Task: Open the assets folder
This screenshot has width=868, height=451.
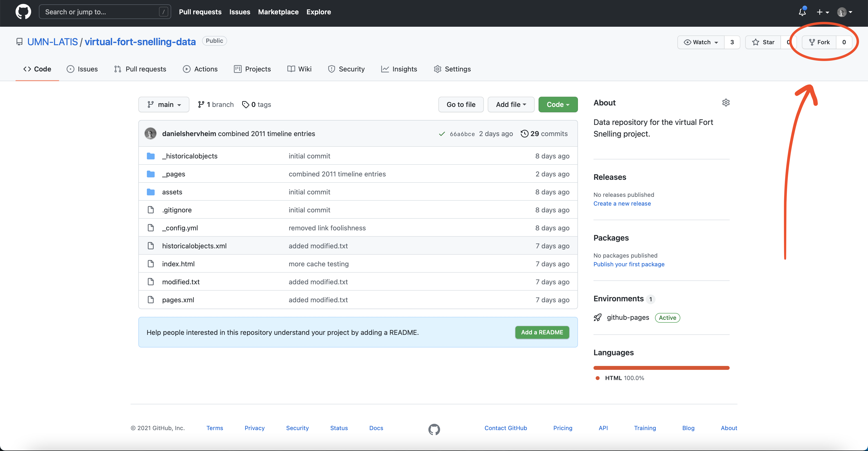Action: point(172,192)
